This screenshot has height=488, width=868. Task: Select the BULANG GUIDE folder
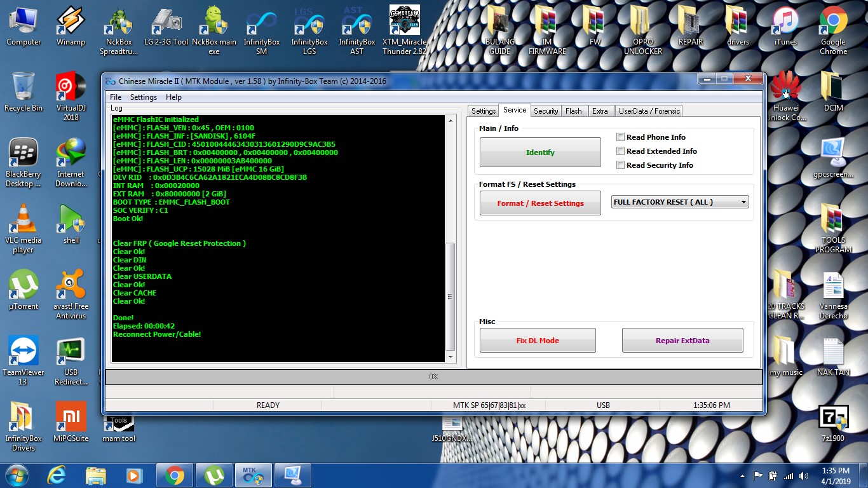(500, 31)
